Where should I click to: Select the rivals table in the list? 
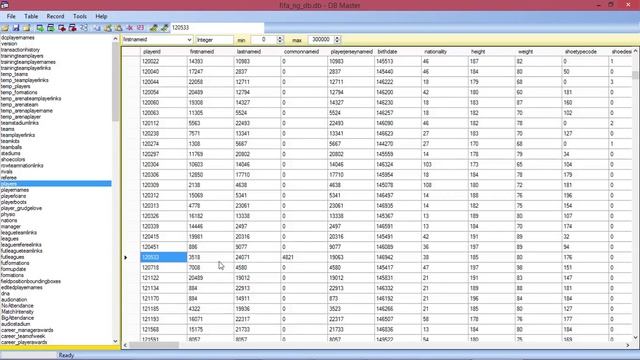coord(7,172)
